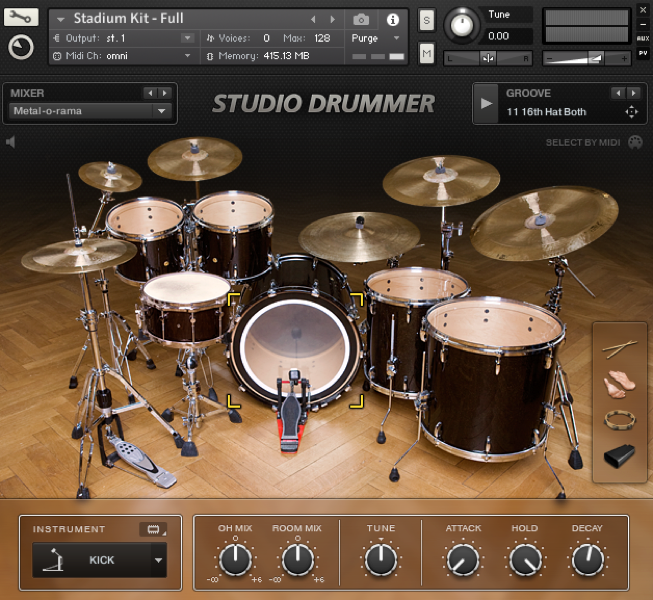Mute the instrument with the M button
The image size is (653, 600).
427,52
